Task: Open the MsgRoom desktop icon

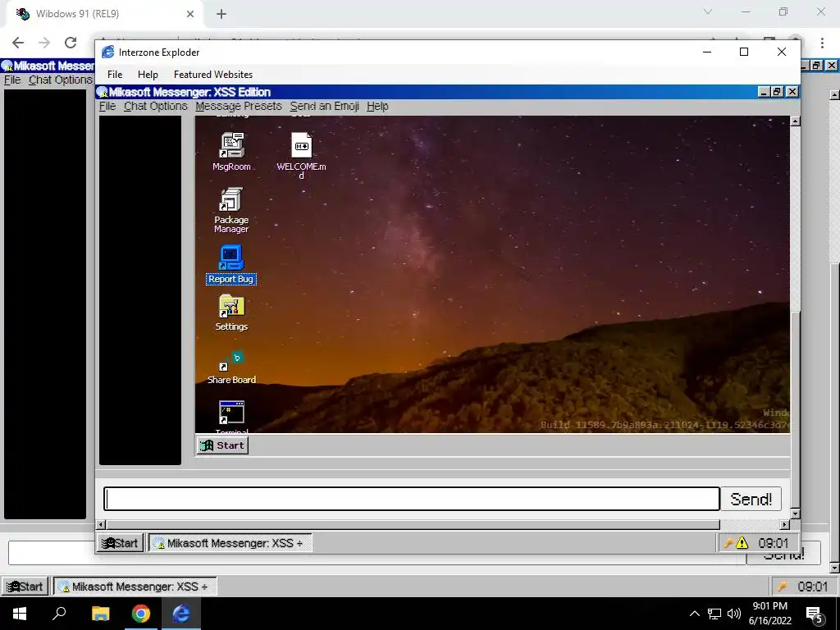Action: (231, 152)
